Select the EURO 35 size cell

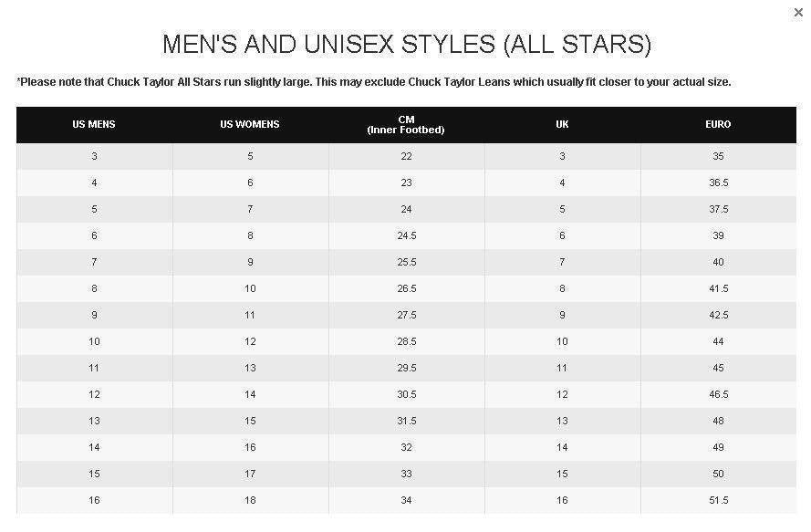click(718, 156)
